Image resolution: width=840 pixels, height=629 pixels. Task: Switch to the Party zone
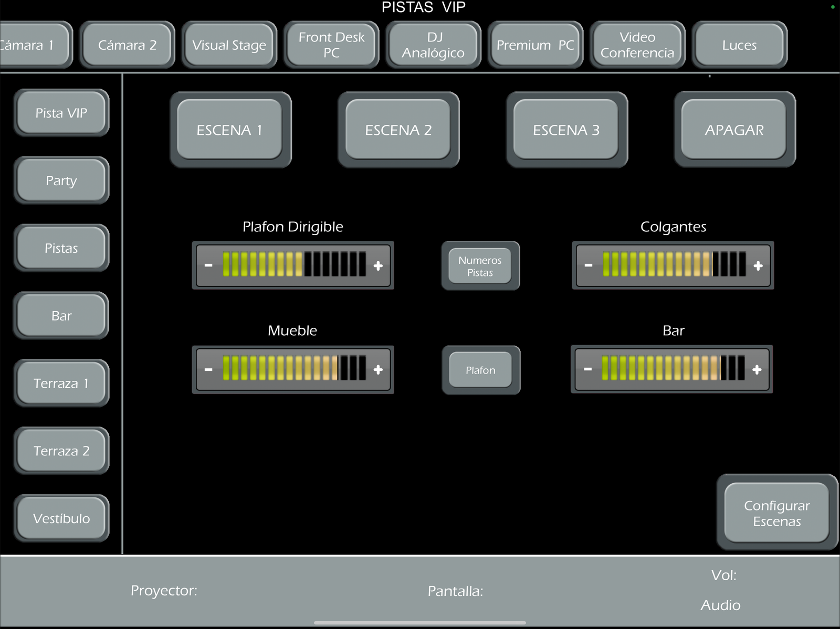tap(61, 180)
